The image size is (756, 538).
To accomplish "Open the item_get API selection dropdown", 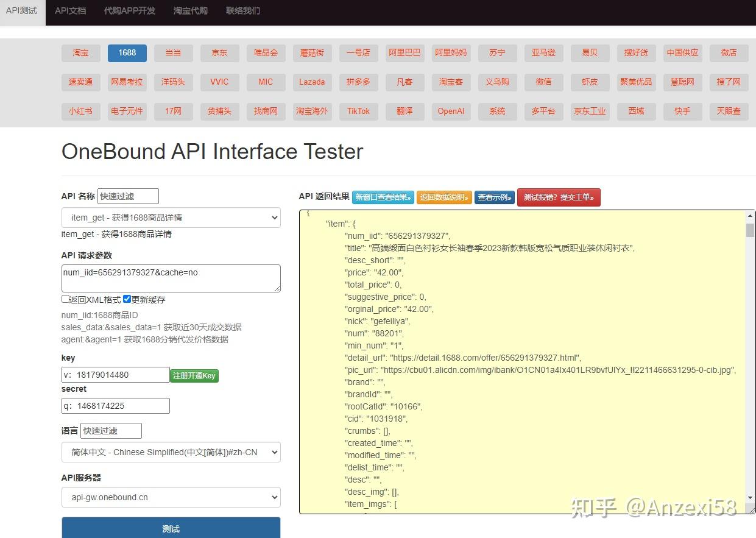I will [171, 218].
